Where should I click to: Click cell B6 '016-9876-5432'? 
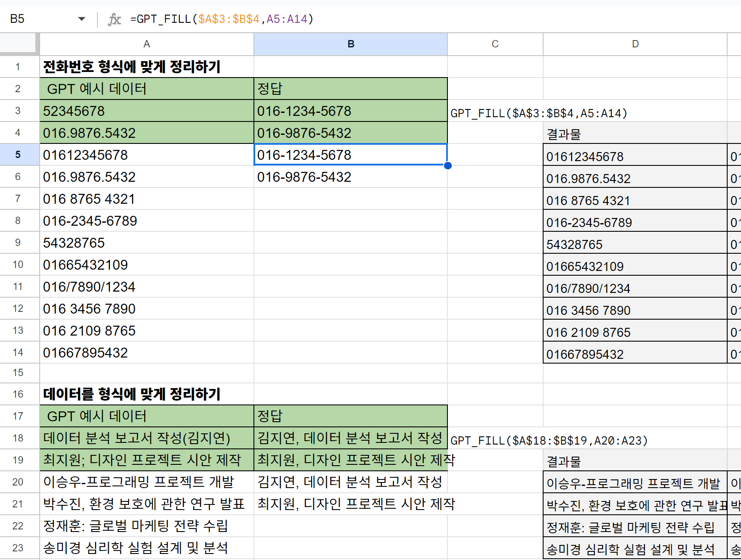coord(350,177)
